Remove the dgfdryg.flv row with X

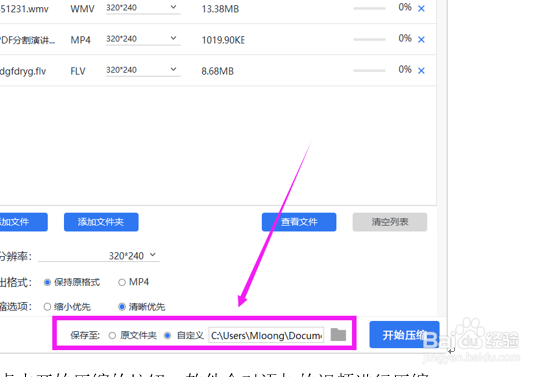[x=421, y=71]
